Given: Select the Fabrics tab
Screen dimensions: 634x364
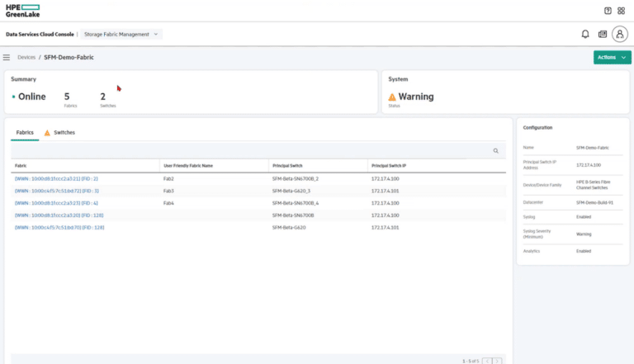Looking at the screenshot, I should point(25,133).
